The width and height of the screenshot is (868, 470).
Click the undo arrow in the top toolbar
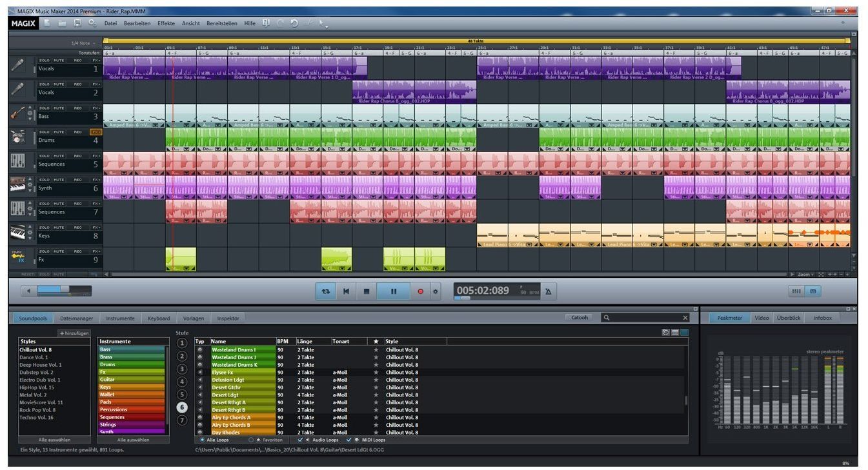(x=294, y=23)
